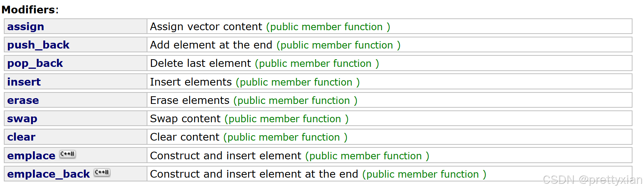Open the emplace_back function link
The image size is (644, 191).
click(x=49, y=174)
